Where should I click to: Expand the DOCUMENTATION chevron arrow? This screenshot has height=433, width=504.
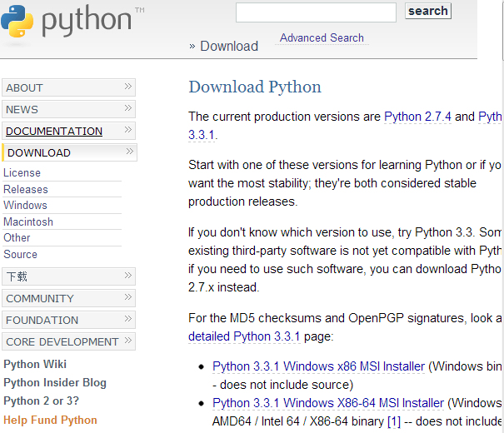(128, 129)
